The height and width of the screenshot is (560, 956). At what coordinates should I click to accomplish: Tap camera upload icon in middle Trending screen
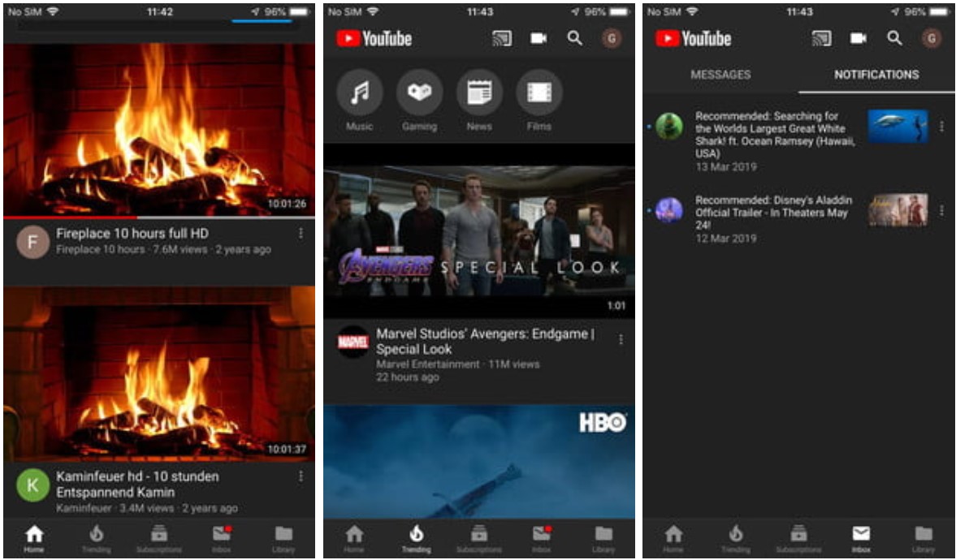click(539, 38)
